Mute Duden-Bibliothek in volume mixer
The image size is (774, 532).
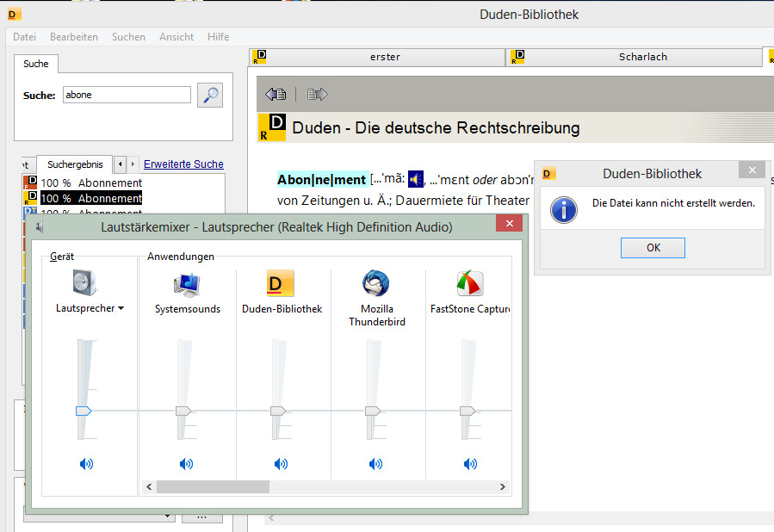pyautogui.click(x=281, y=463)
